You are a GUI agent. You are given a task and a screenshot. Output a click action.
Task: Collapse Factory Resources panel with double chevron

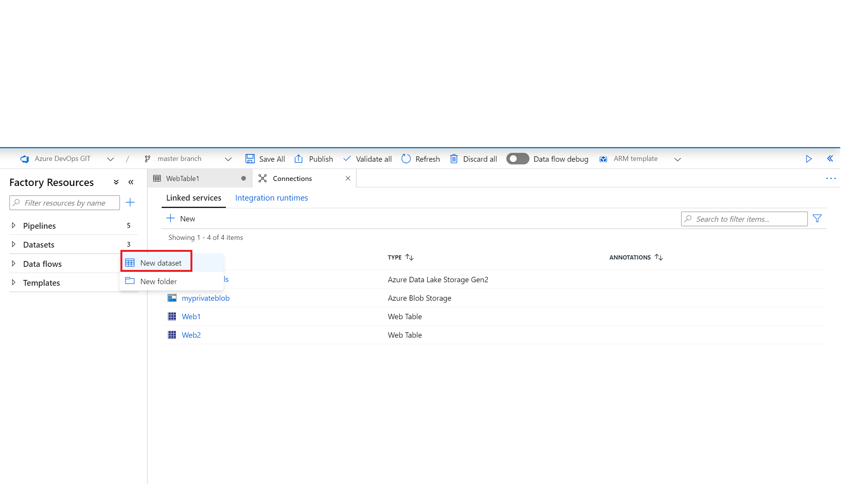pos(131,182)
